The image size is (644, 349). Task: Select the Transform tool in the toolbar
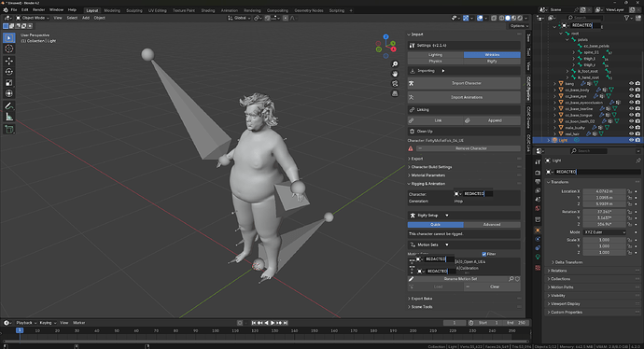[x=8, y=94]
